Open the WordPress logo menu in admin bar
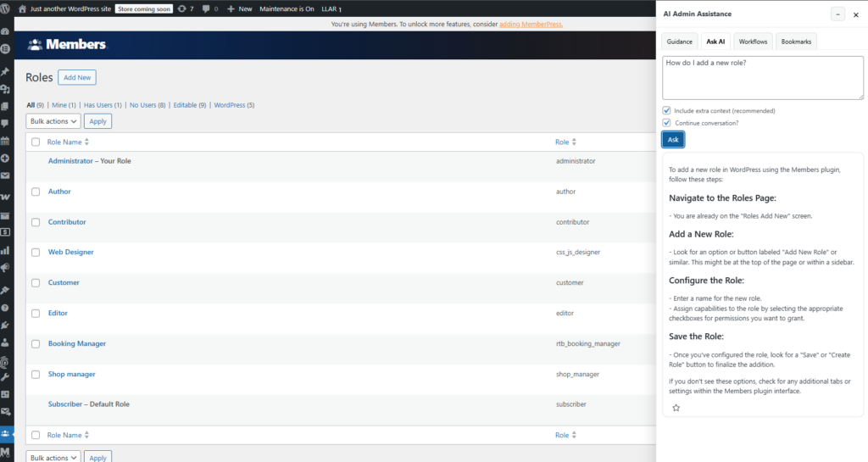Screen dimensions: 868x462 pos(5,8)
